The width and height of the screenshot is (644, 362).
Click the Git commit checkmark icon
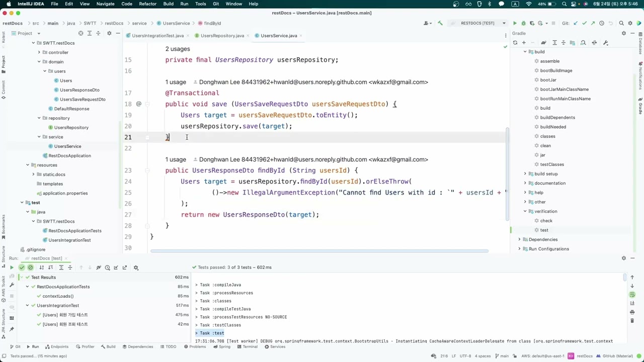pyautogui.click(x=584, y=23)
